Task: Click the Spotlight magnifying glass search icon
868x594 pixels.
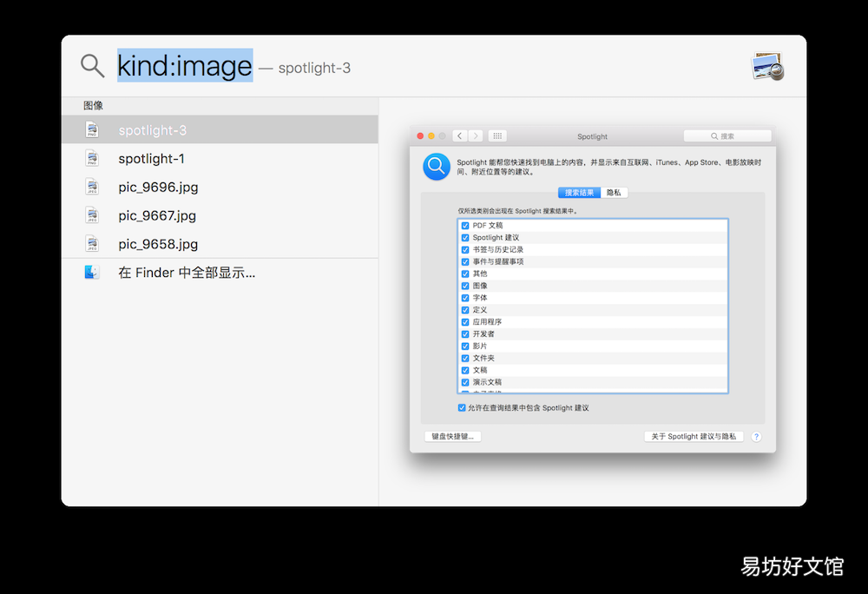Action: (93, 66)
